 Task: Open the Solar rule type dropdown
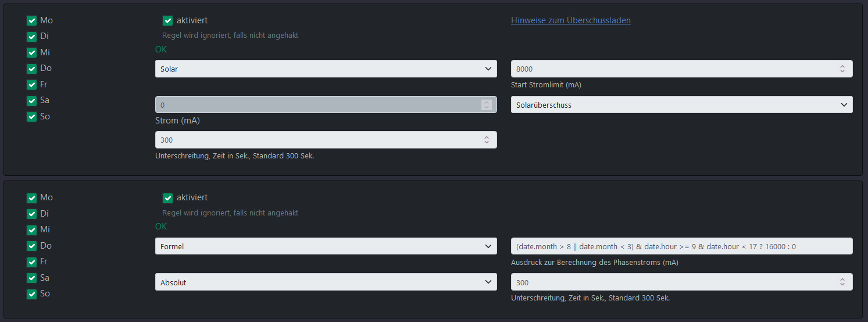tap(326, 69)
